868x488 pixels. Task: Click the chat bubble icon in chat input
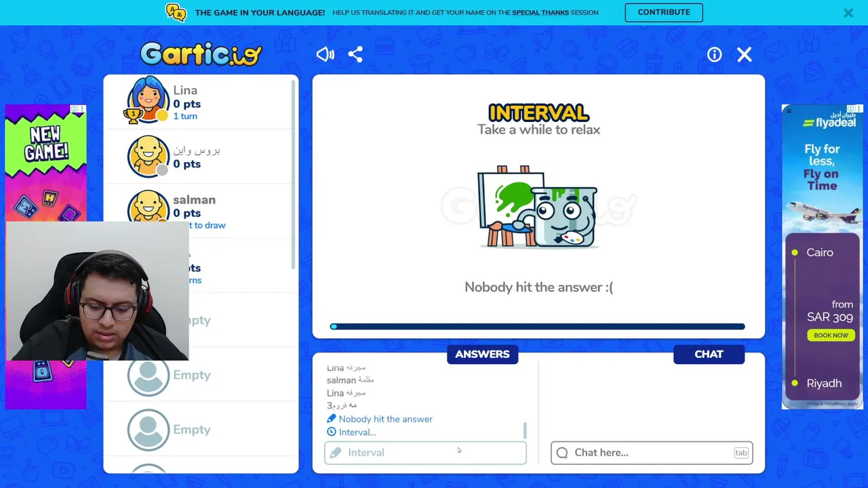click(562, 453)
